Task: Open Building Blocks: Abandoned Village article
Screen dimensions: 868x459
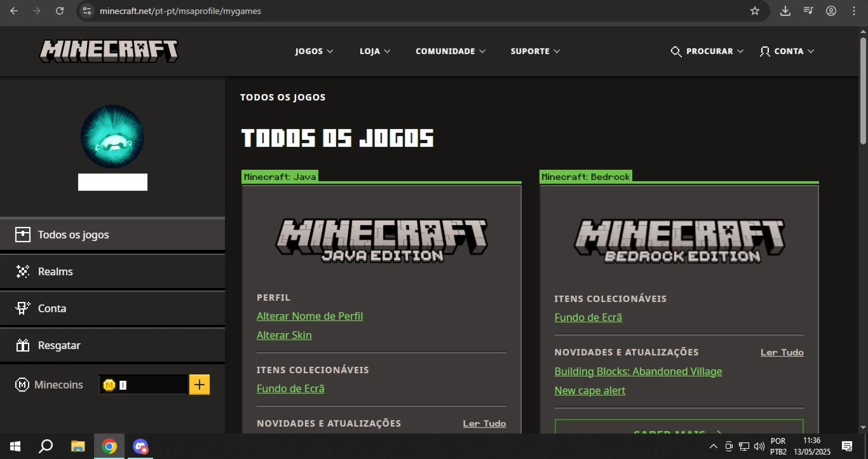Action: pyautogui.click(x=638, y=371)
